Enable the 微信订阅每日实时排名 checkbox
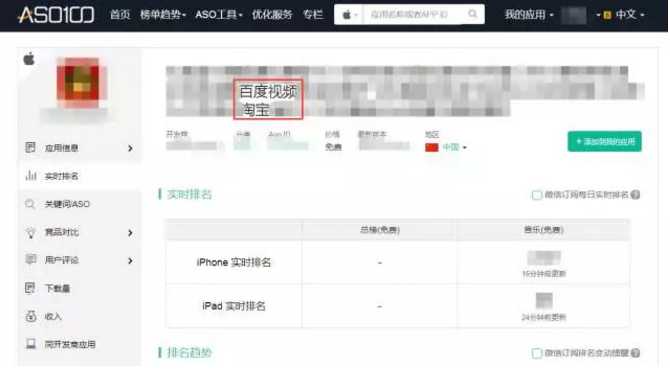Image resolution: width=670 pixels, height=374 pixels. (537, 195)
